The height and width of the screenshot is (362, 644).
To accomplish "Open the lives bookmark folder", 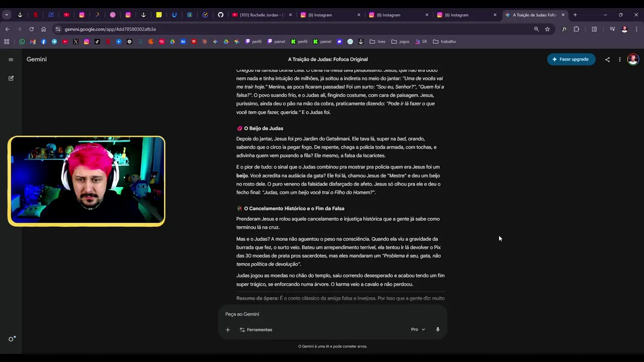I will 377,42.
